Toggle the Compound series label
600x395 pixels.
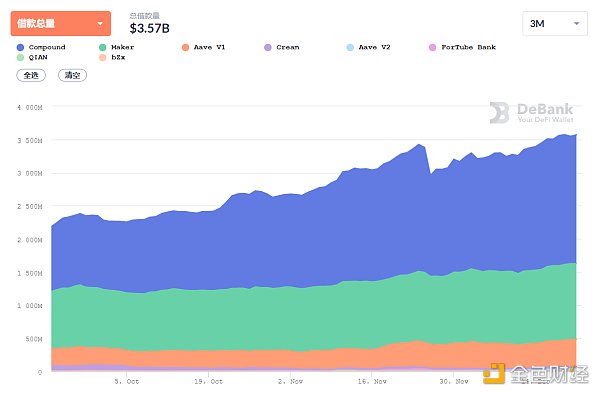pos(47,47)
